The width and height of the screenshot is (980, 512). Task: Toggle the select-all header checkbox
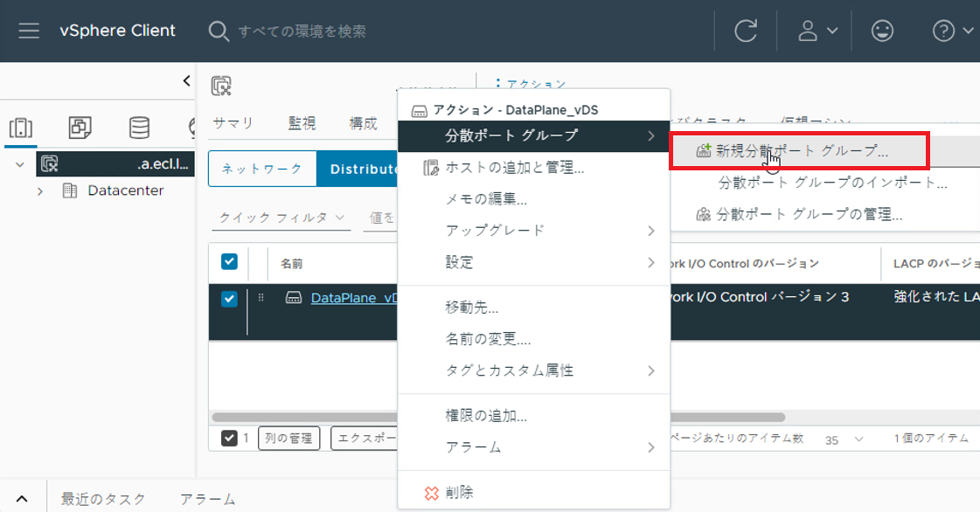pos(229,261)
